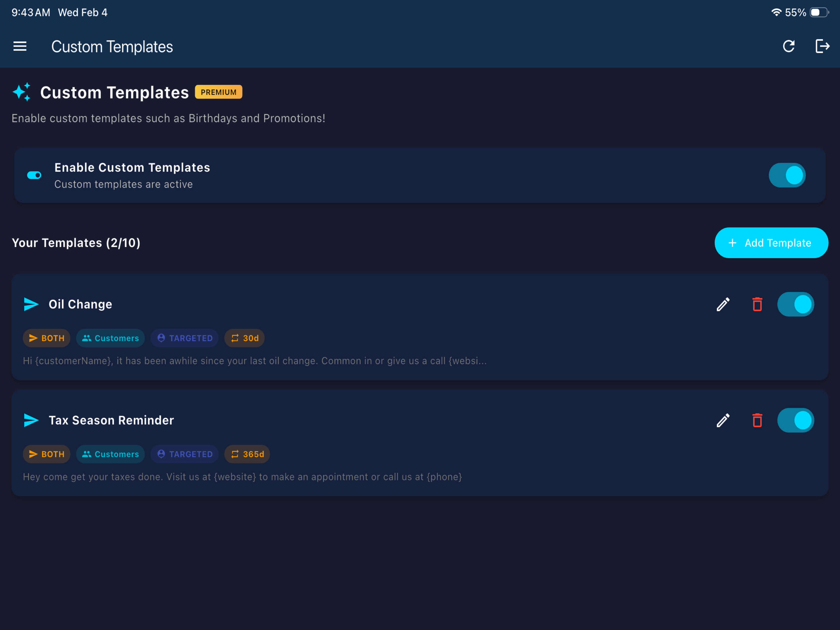Click the small toggle icon beside Enable Custom Templates
Viewport: 840px width, 630px height.
coord(34,175)
